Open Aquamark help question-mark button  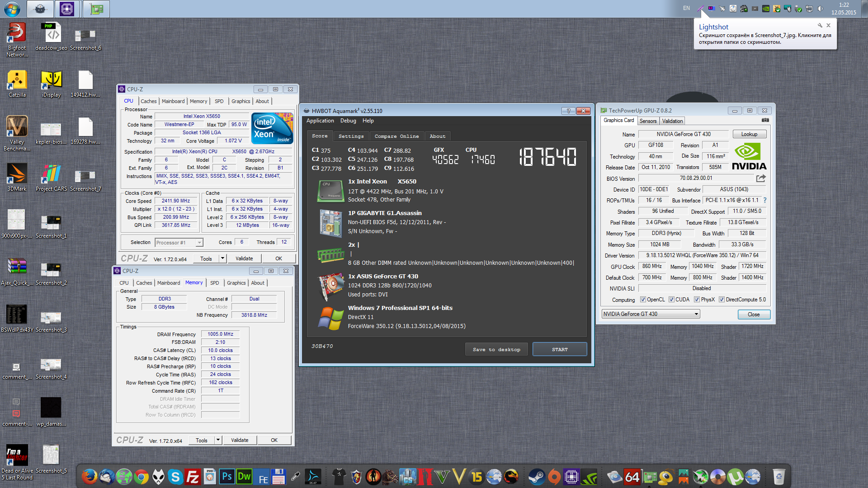click(x=568, y=111)
